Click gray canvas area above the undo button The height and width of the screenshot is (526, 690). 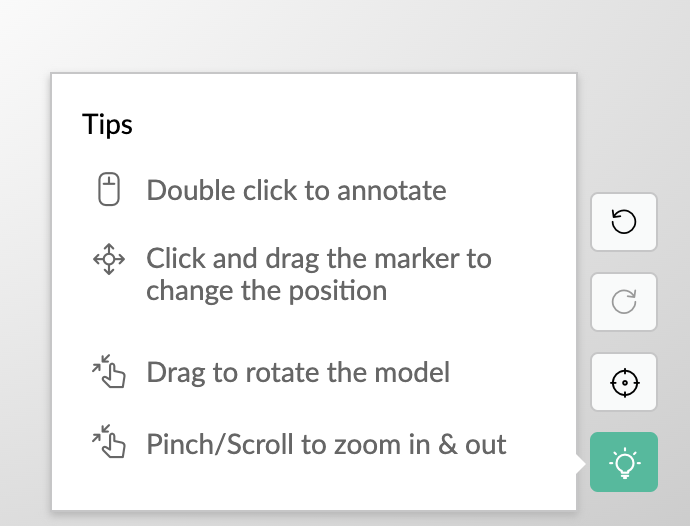624,132
